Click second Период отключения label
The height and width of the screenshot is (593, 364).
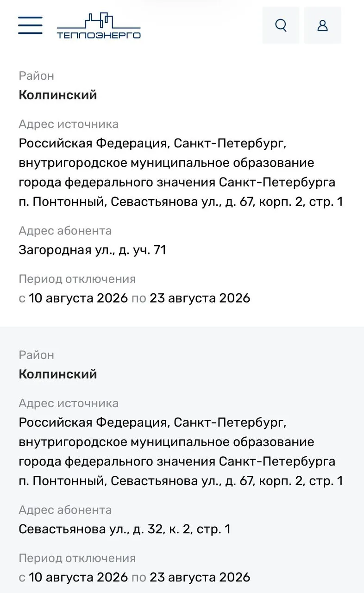coord(77,558)
